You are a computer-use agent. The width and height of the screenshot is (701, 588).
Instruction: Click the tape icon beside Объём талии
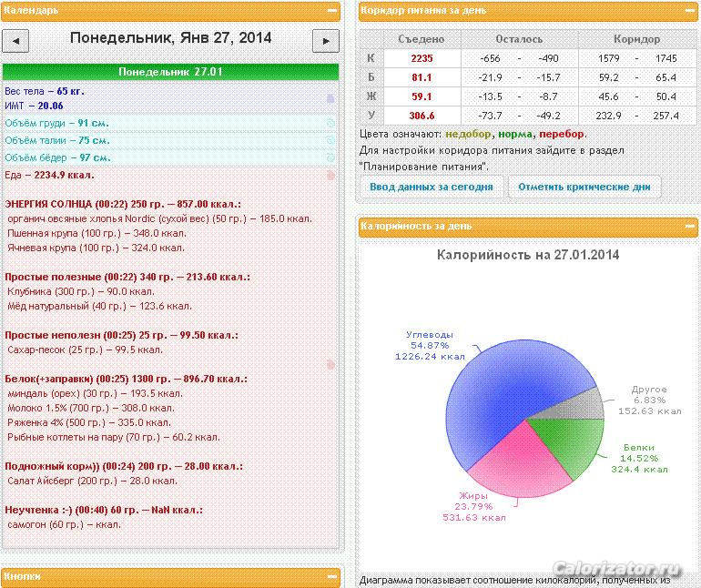click(330, 140)
